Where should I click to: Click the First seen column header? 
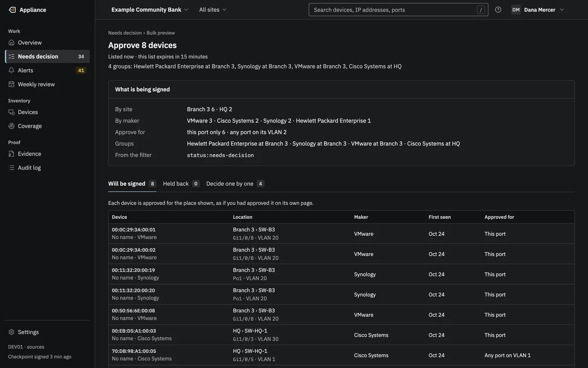tap(440, 217)
